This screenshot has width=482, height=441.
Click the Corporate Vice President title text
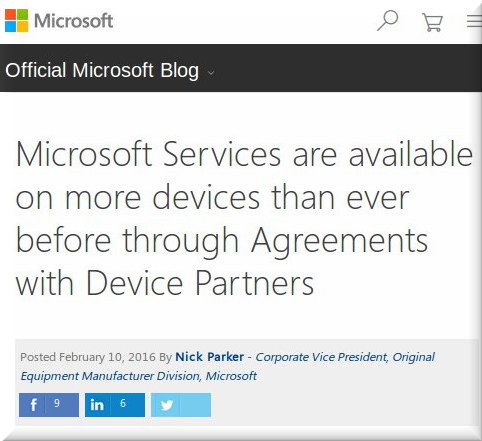click(321, 357)
